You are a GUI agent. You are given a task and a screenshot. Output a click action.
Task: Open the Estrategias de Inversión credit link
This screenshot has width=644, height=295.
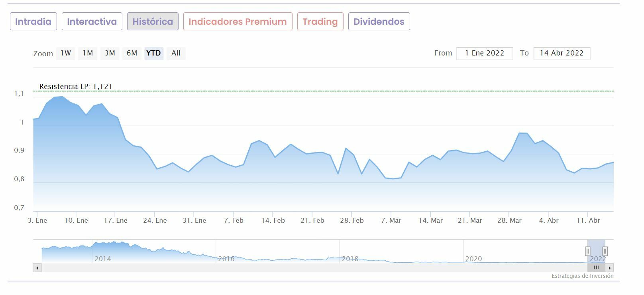[582, 276]
